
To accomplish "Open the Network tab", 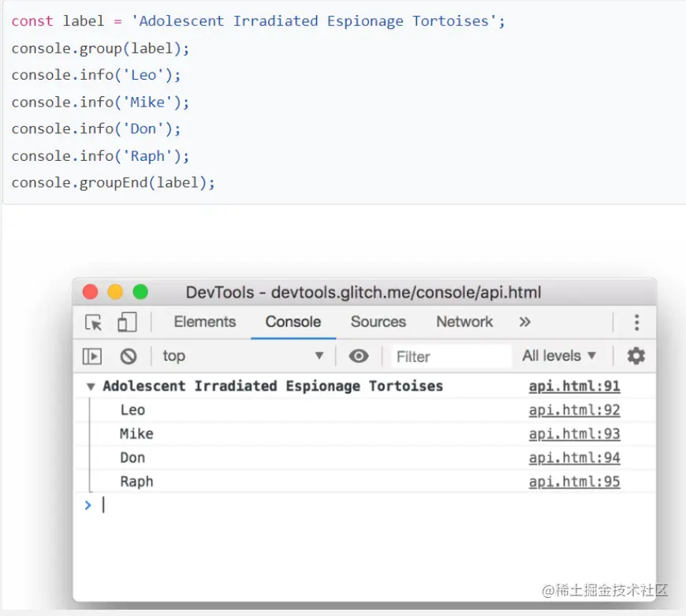I will pyautogui.click(x=464, y=322).
